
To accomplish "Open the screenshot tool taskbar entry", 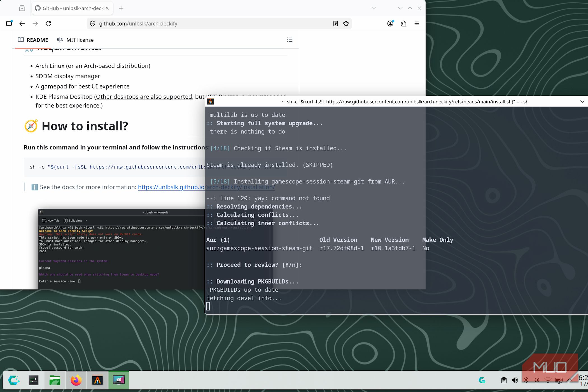I will click(119, 380).
